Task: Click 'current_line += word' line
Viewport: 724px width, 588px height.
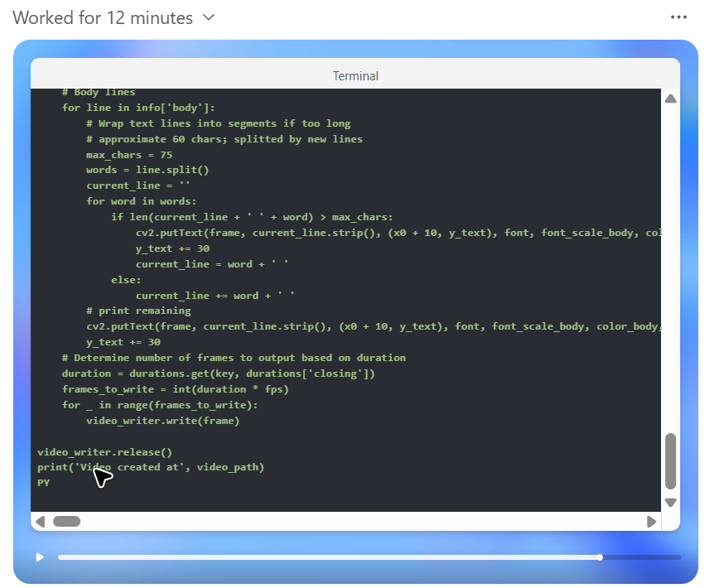Action: [x=215, y=296]
